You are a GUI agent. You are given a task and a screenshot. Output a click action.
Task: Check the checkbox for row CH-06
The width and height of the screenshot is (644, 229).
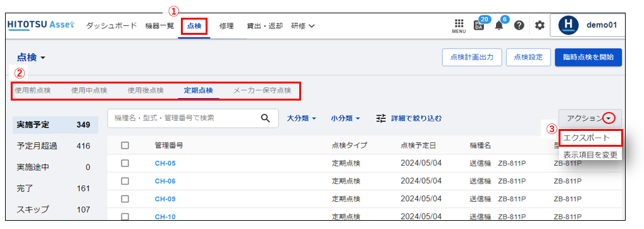(126, 180)
